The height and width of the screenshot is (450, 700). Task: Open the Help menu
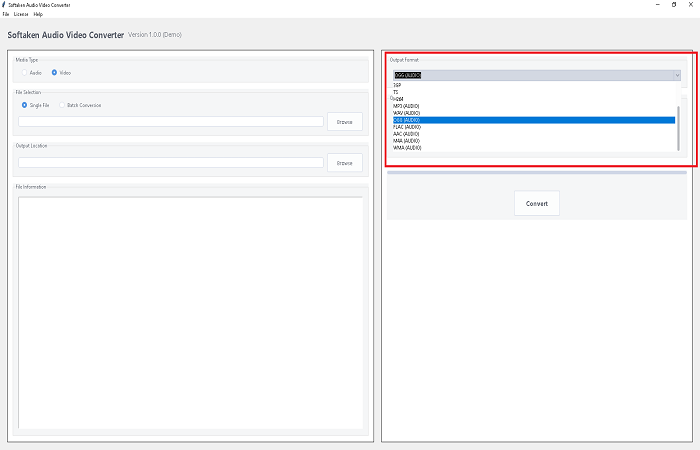[x=38, y=14]
